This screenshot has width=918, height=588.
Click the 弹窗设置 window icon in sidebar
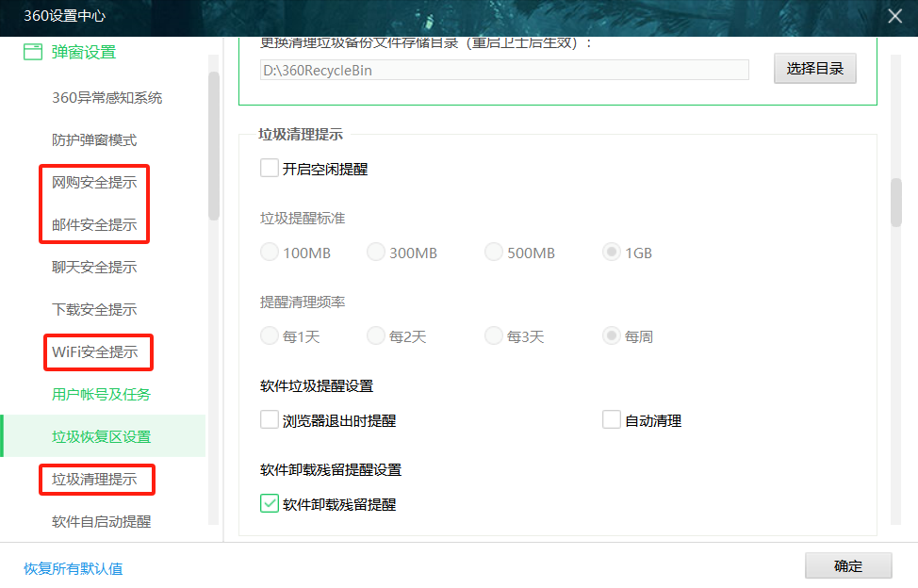tap(33, 52)
